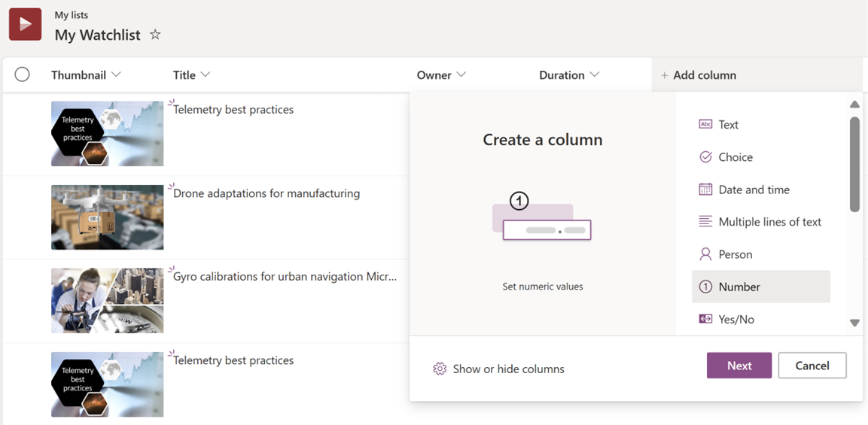Click the gear icon beside Show or hide columns
The height and width of the screenshot is (425, 868).
[x=440, y=369]
